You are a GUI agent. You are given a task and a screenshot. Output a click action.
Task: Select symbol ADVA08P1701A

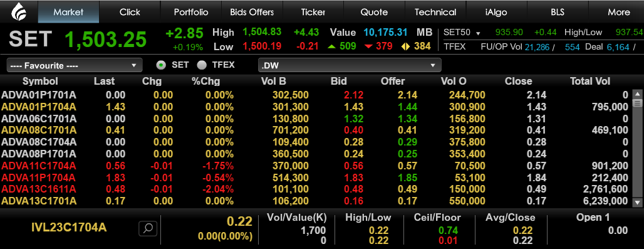click(39, 154)
